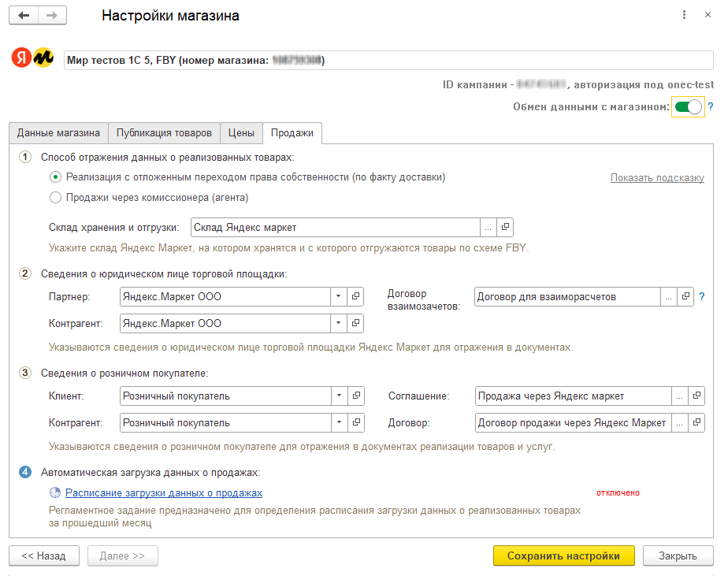This screenshot has height=576, width=728.
Task: Select Реализация с отложенным переходом radio option
Action: click(x=55, y=177)
